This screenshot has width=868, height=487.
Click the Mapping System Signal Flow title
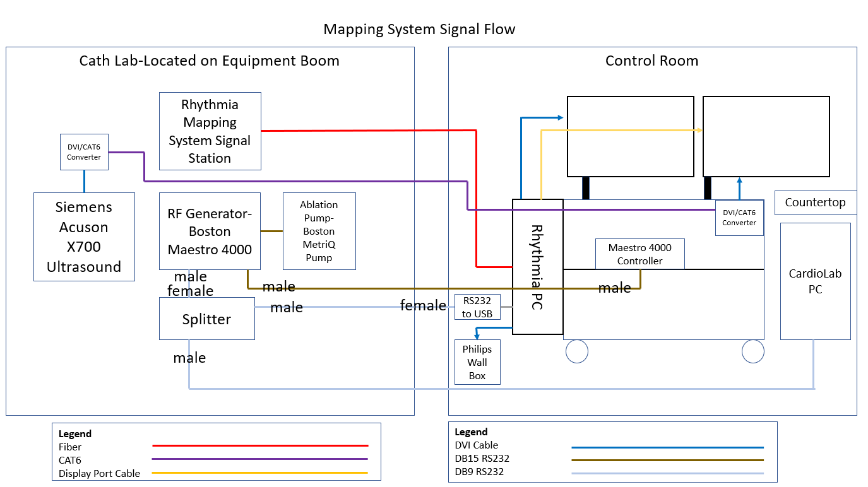[419, 28]
